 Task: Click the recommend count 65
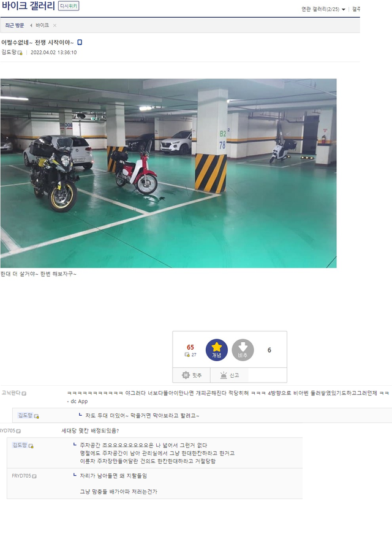[190, 347]
